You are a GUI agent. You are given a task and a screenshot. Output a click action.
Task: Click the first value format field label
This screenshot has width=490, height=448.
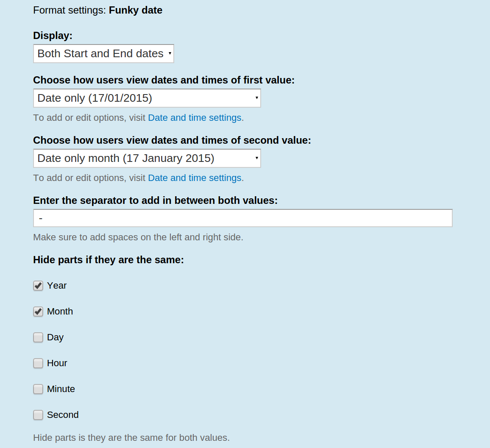[x=164, y=80]
